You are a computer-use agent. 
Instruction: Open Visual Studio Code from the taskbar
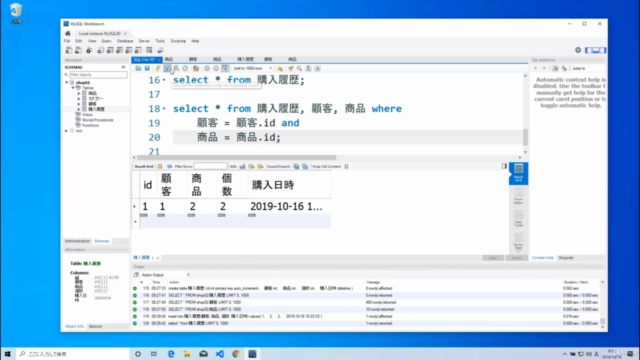220,354
